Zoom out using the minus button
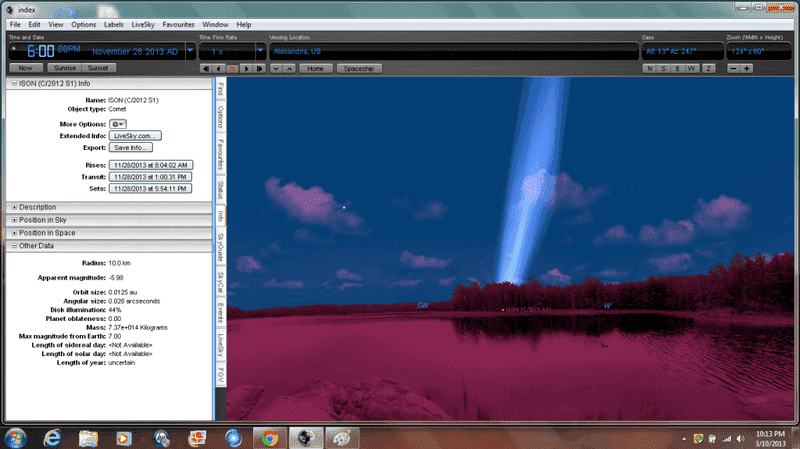Viewport: 800px width, 449px height. tap(734, 68)
